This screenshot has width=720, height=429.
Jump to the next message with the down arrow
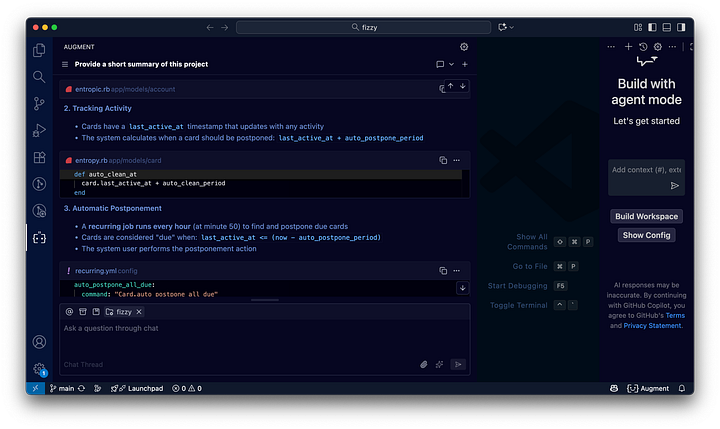[462, 86]
